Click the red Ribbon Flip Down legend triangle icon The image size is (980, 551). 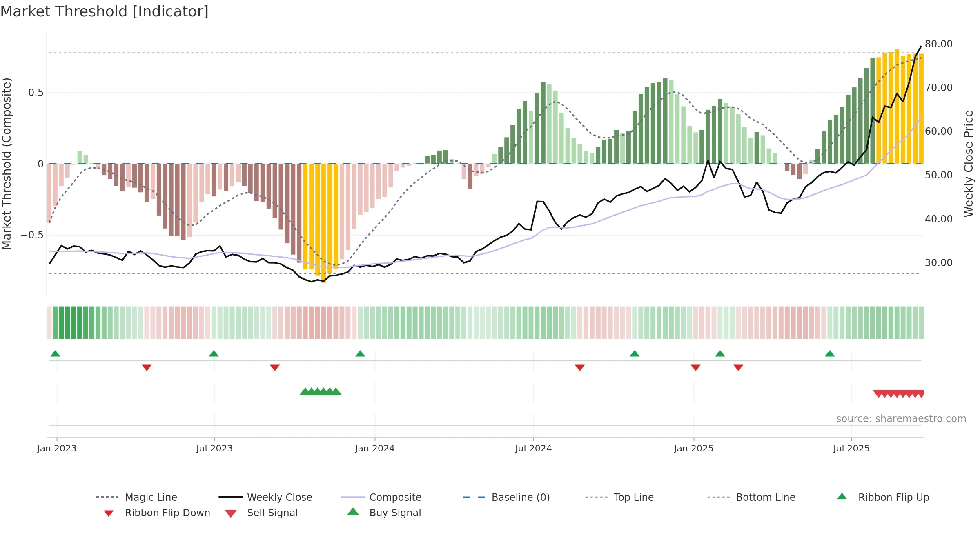[109, 513]
